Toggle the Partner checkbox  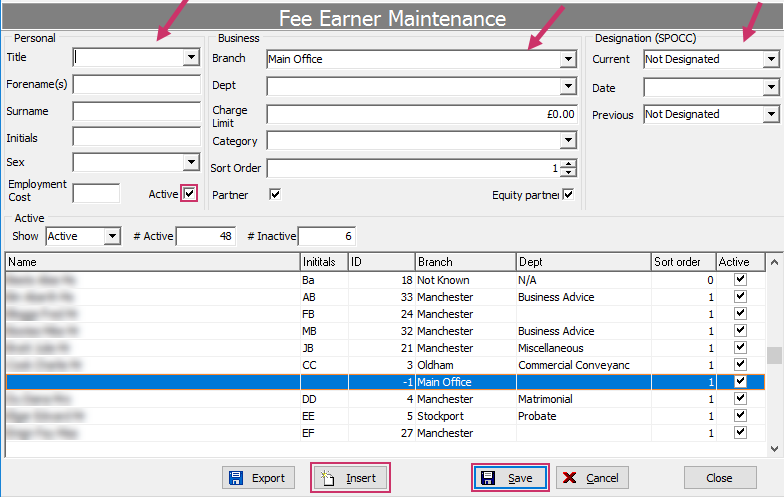point(275,194)
